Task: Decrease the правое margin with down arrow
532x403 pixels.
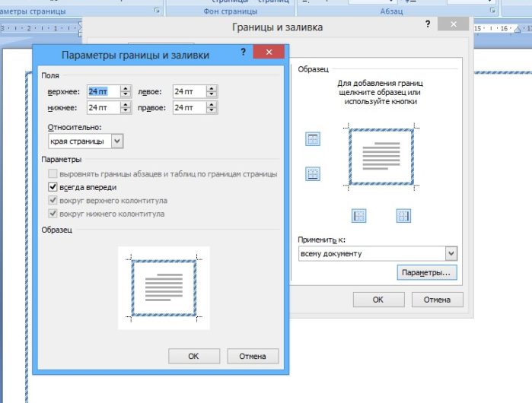Action: [212, 111]
